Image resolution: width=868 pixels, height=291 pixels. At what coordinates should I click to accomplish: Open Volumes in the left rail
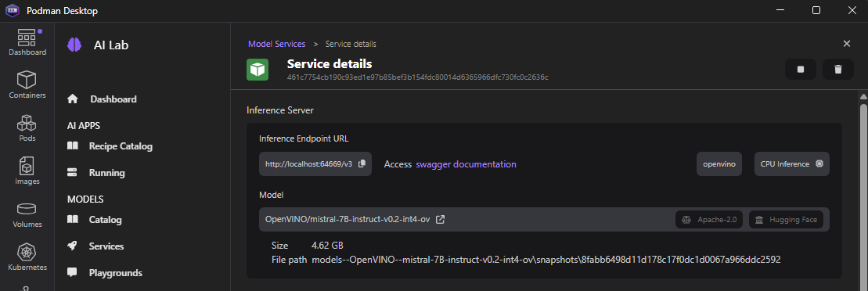27,214
